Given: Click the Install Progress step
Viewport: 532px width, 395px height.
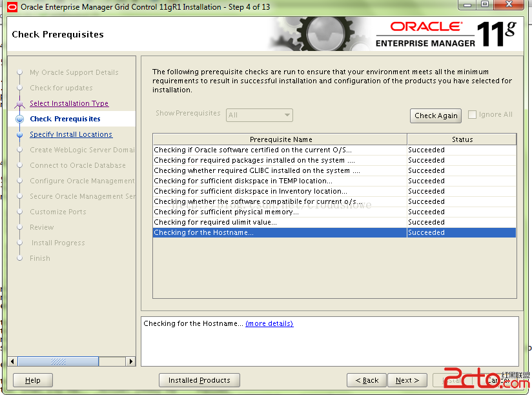Looking at the screenshot, I should (58, 243).
